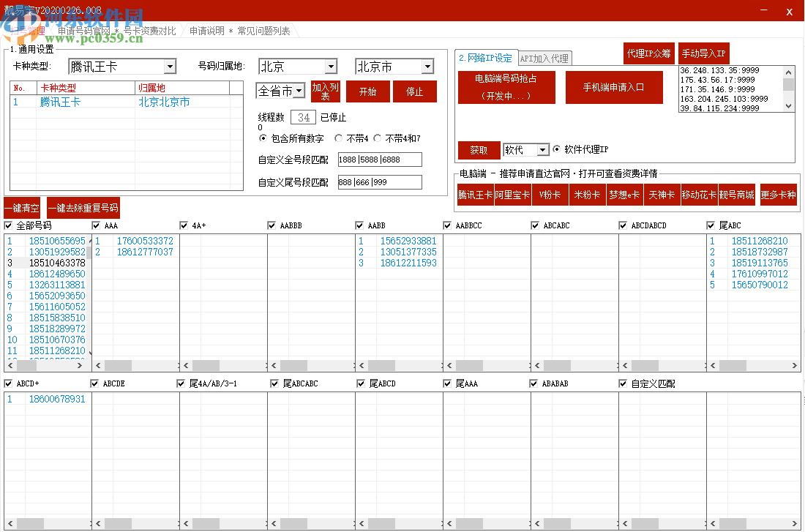805x532 pixels.
Task: Open the 软代 proxy type dropdown
Action: pos(542,150)
